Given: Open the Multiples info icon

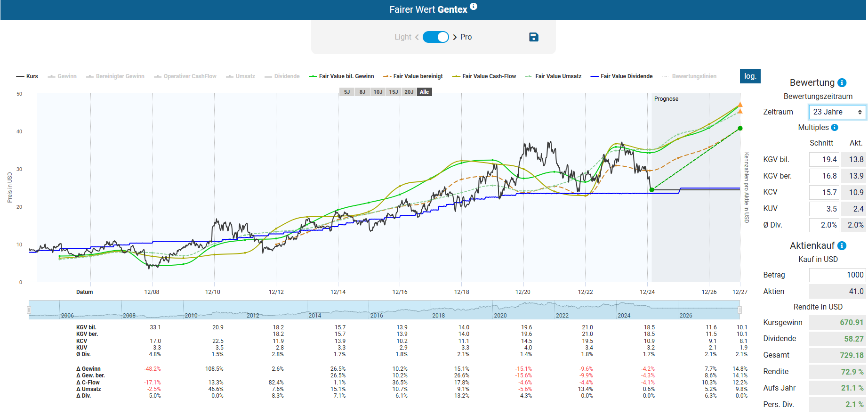Looking at the screenshot, I should 835,128.
